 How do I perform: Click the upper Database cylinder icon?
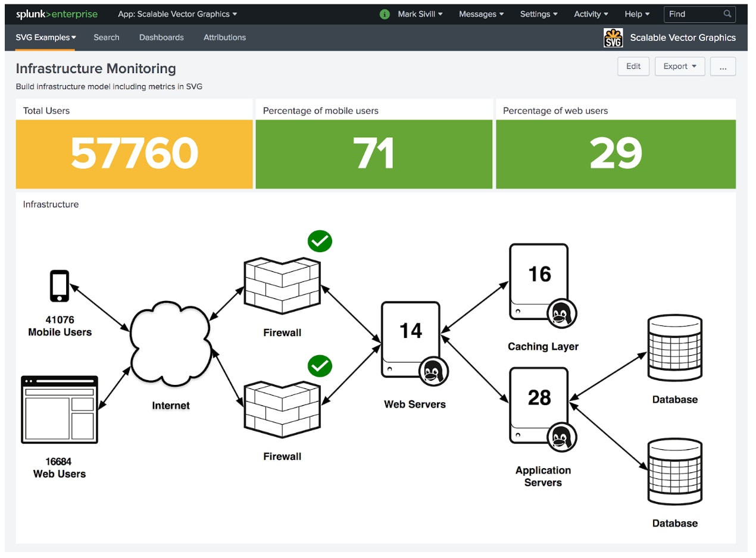[x=675, y=349]
